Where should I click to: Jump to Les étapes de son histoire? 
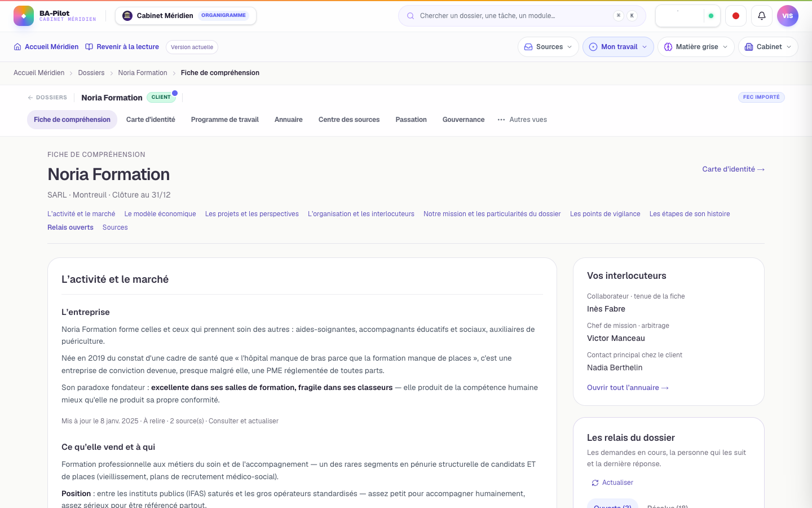click(690, 214)
